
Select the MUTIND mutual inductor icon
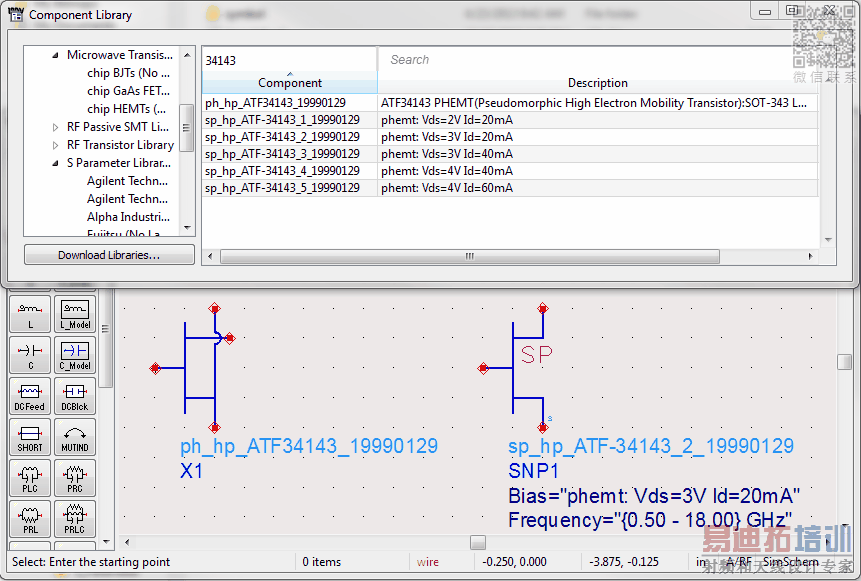[75, 437]
